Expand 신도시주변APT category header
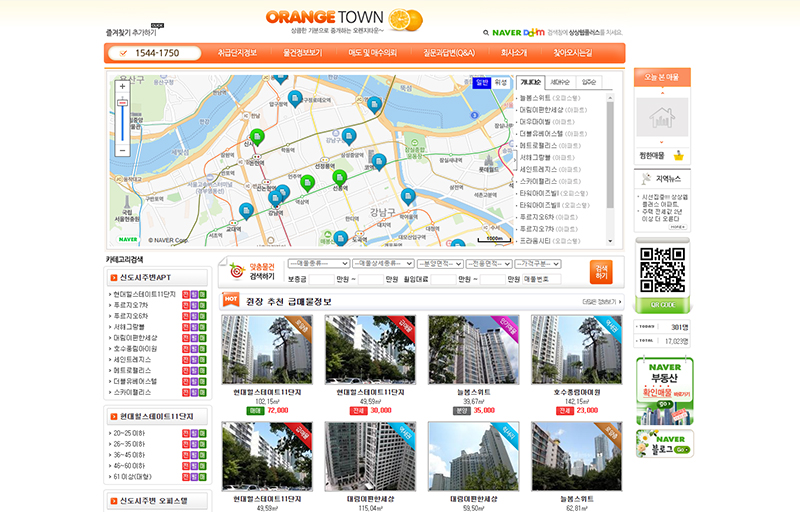 click(x=157, y=277)
